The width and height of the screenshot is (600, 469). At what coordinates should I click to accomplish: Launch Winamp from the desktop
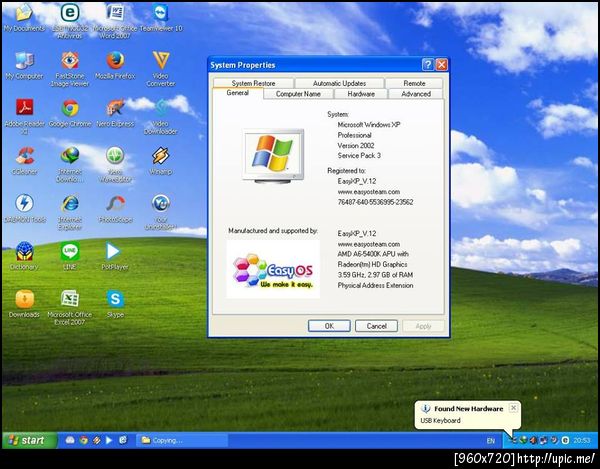point(161,161)
